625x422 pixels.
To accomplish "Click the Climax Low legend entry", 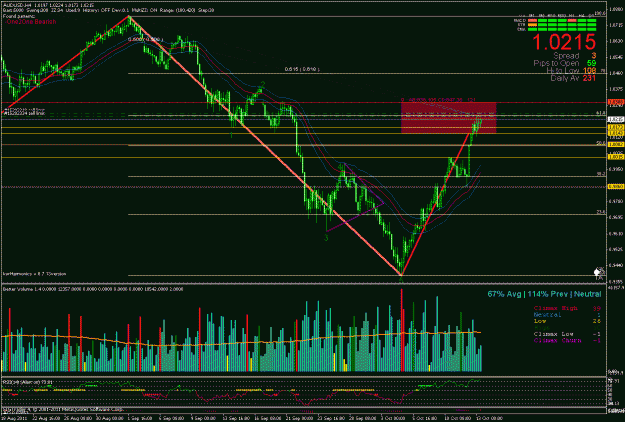I will pyautogui.click(x=554, y=334).
